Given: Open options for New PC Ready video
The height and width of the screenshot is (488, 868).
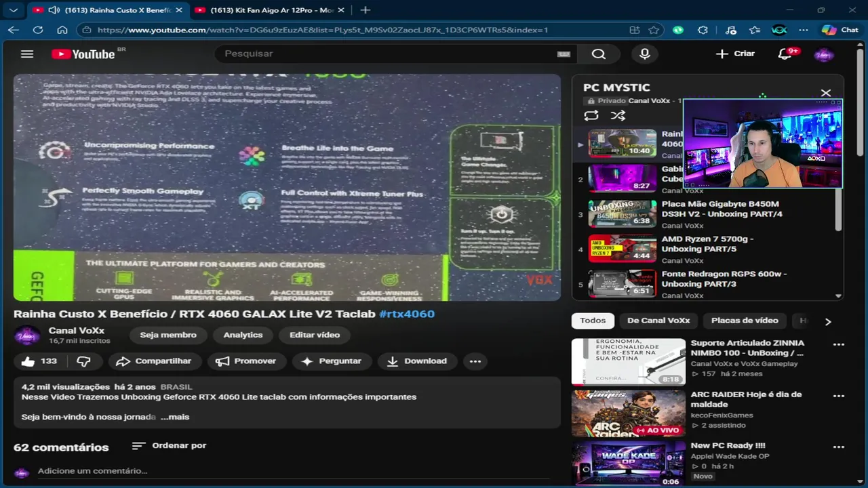Looking at the screenshot, I should point(839,447).
